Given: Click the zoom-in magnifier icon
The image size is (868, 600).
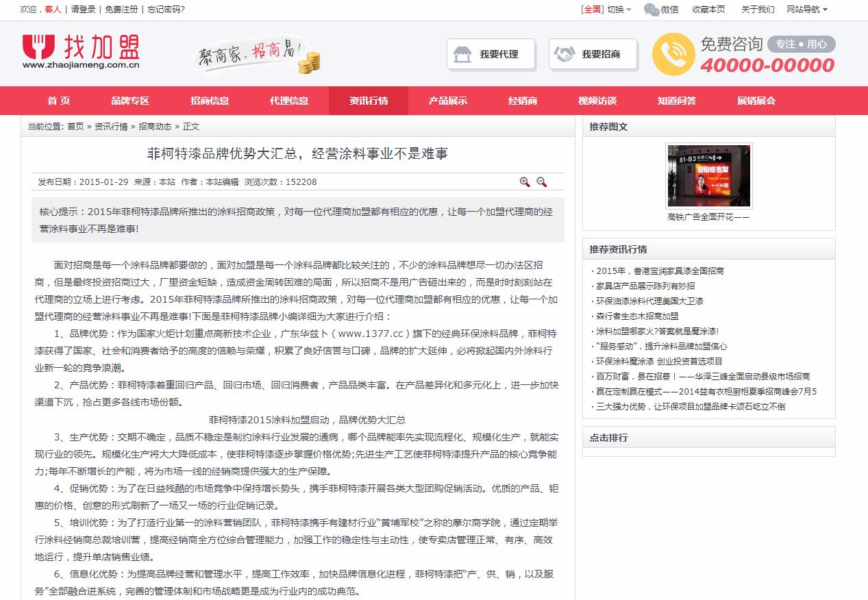Looking at the screenshot, I should pos(525,182).
